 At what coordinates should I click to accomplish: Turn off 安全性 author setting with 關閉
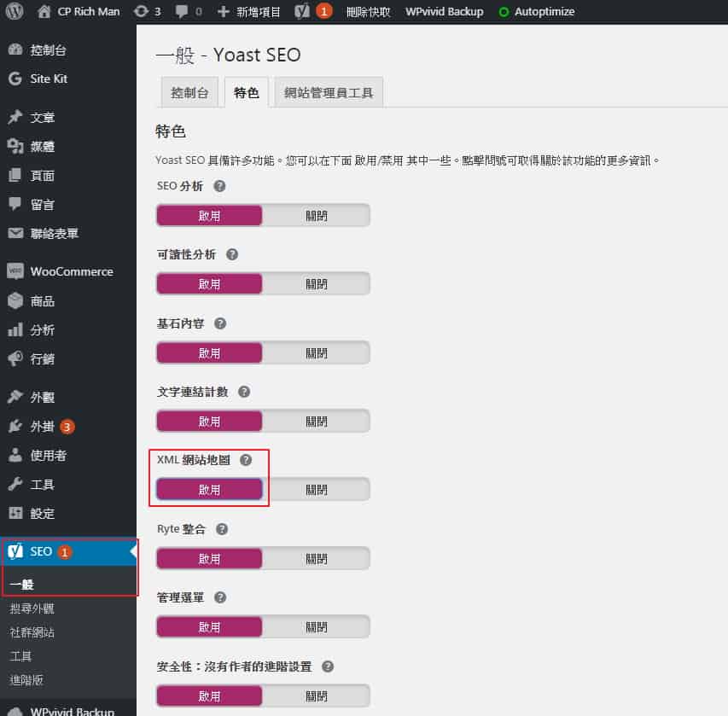coord(316,696)
